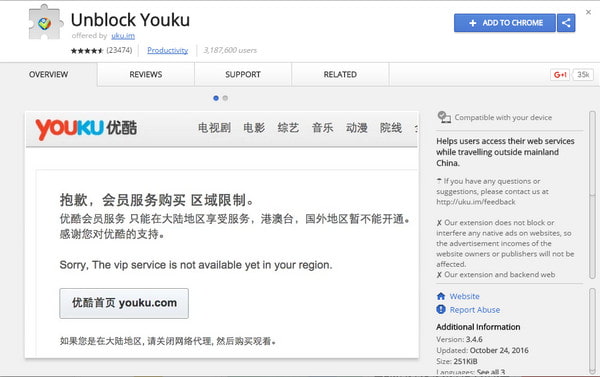600x377 pixels.
Task: Click the compatible device checkmark icon
Action: (444, 117)
